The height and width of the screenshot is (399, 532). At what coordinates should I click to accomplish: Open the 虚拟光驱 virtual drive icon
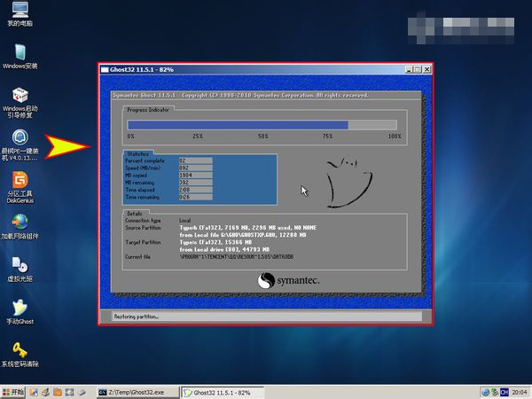19,264
